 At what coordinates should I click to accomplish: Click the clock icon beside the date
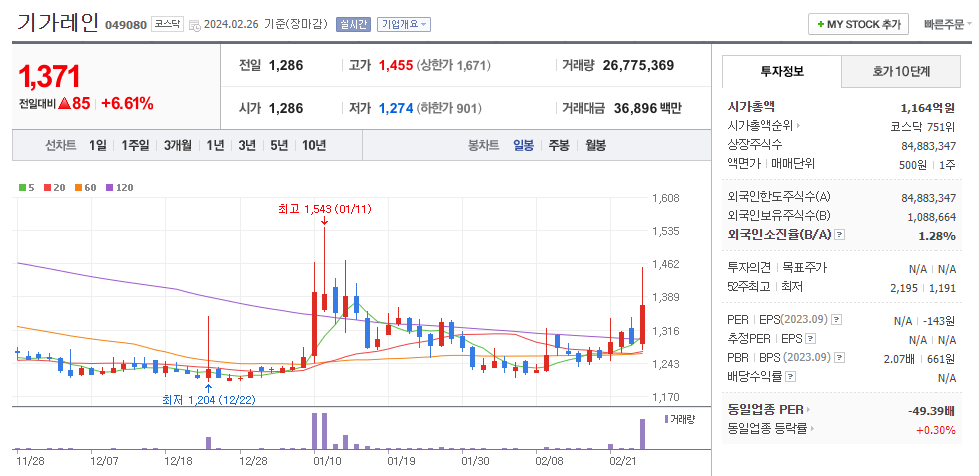[194, 26]
